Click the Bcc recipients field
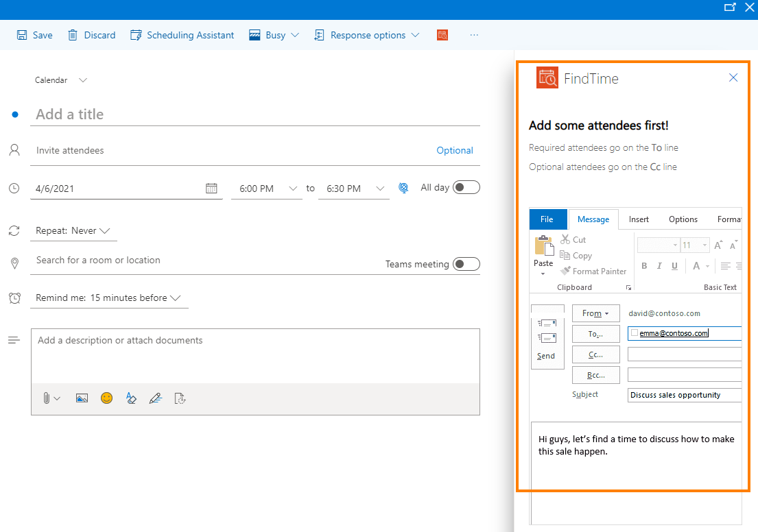Screen dimensions: 758x532 point(685,374)
